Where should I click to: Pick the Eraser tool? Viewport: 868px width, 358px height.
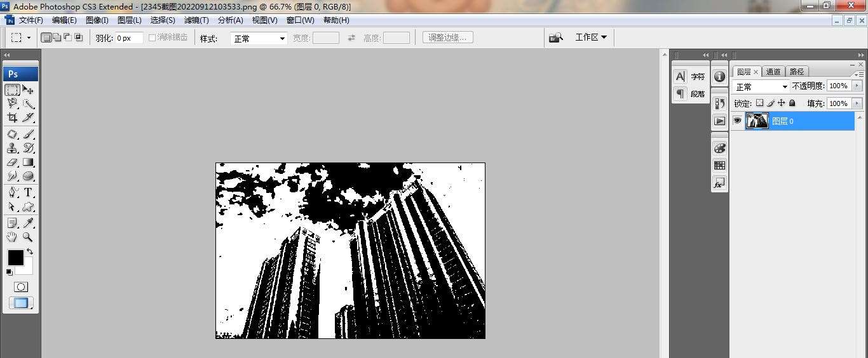click(12, 162)
